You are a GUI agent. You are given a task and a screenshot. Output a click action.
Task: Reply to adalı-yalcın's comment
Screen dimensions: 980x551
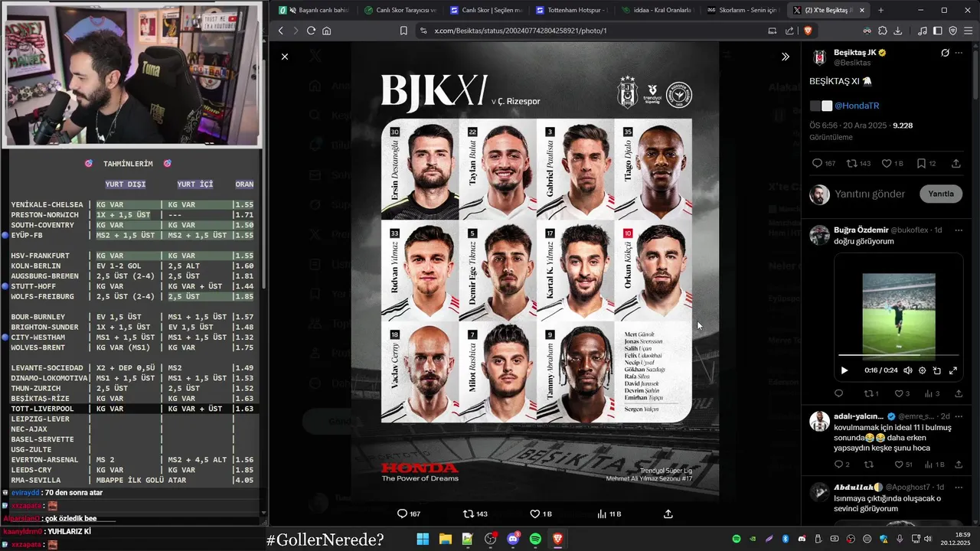tap(838, 464)
